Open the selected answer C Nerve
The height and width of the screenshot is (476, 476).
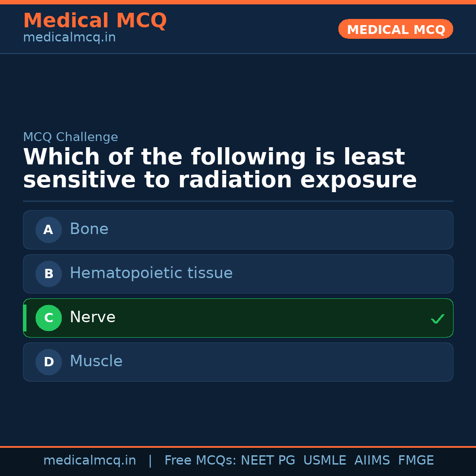(238, 318)
